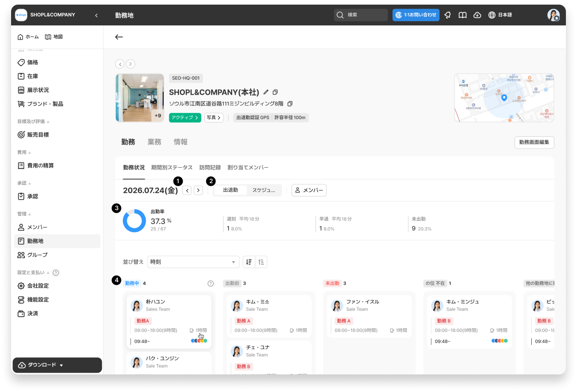Viewport: 577px width, 392px height.
Task: Open キム・ミソ member card
Action: [270, 316]
